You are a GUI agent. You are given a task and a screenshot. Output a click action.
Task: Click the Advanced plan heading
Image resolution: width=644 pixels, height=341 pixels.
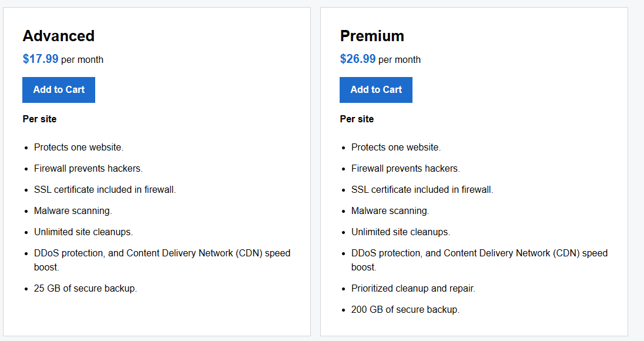tap(58, 36)
